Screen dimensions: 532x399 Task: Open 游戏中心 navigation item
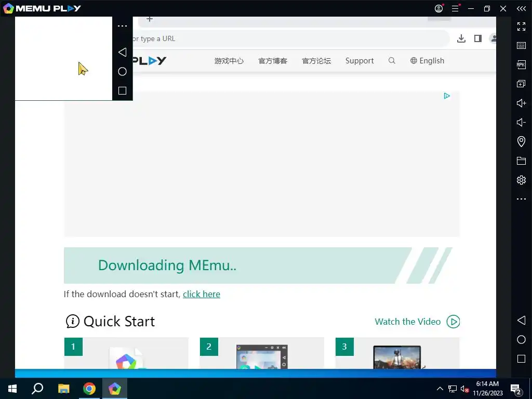coord(229,61)
